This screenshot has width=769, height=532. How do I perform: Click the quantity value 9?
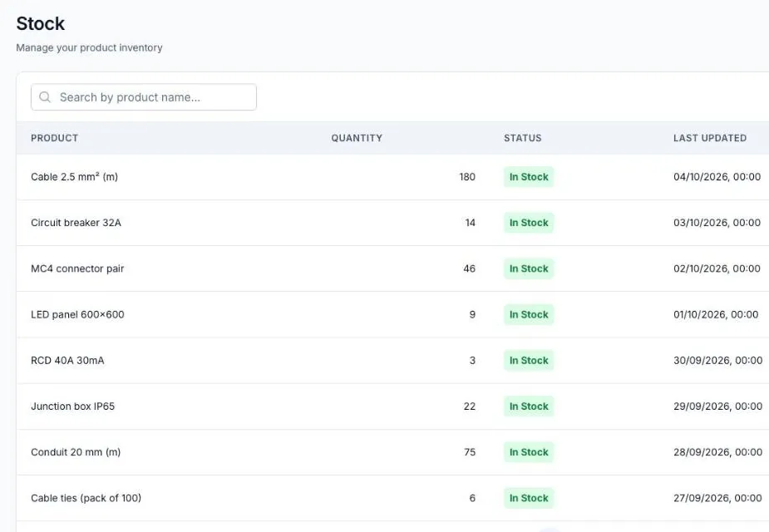(472, 315)
